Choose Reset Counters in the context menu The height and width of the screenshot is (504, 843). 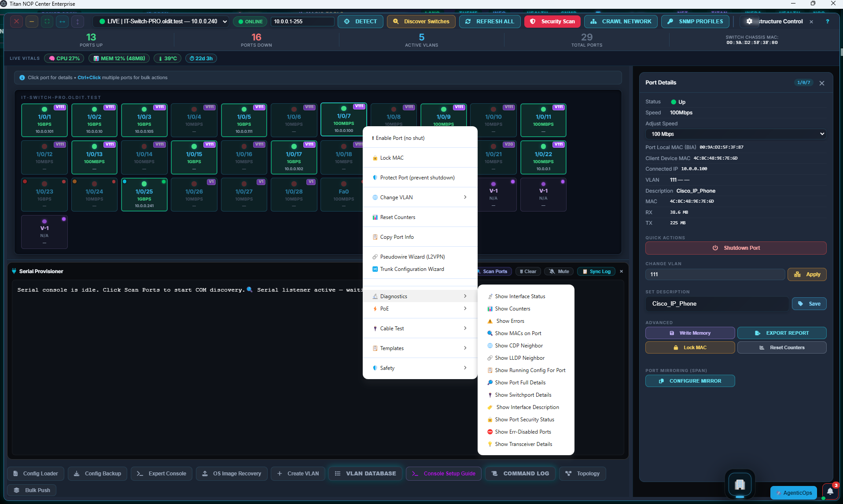[x=420, y=217]
